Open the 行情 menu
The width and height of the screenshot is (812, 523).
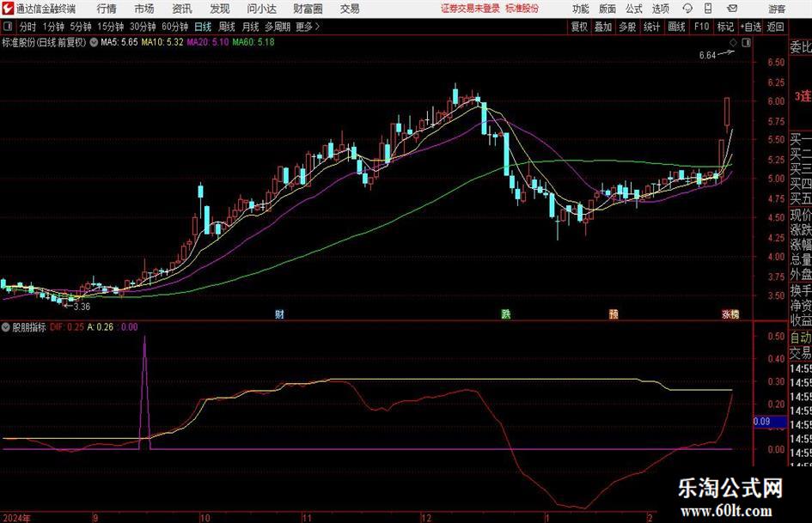(107, 9)
